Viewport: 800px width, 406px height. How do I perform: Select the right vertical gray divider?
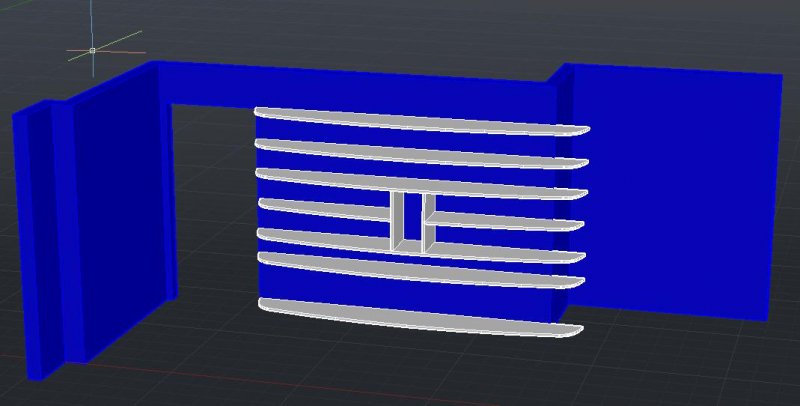pyautogui.click(x=428, y=223)
